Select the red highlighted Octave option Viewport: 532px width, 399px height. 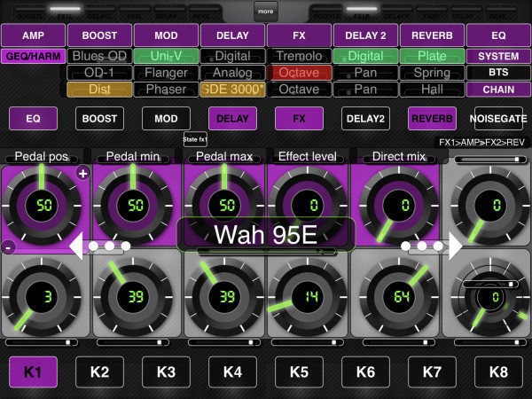coord(300,73)
